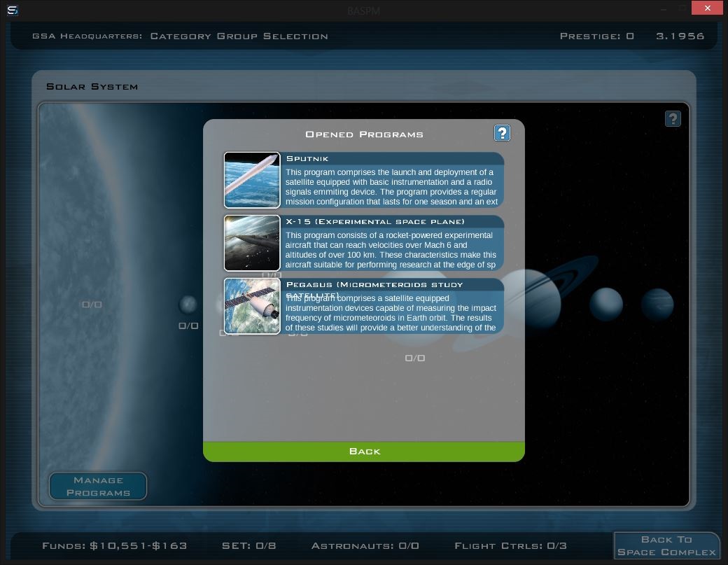Click the green Back button
The image size is (728, 565).
[364, 452]
